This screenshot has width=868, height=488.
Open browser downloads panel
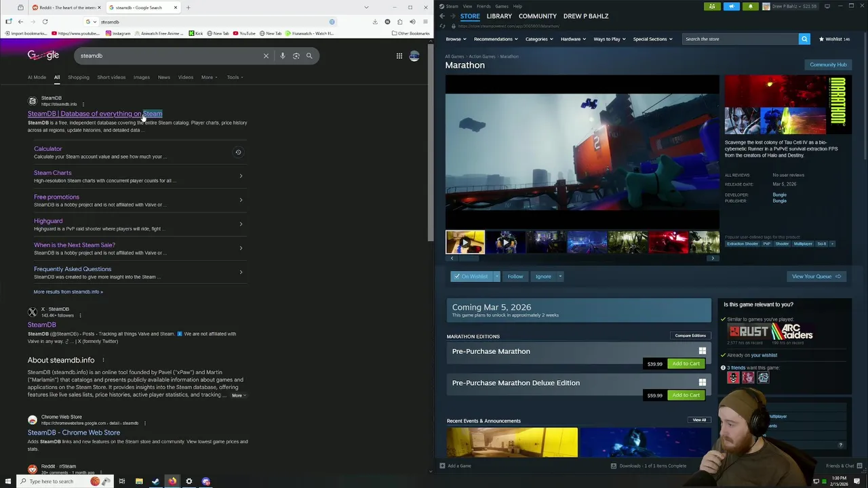coord(375,22)
